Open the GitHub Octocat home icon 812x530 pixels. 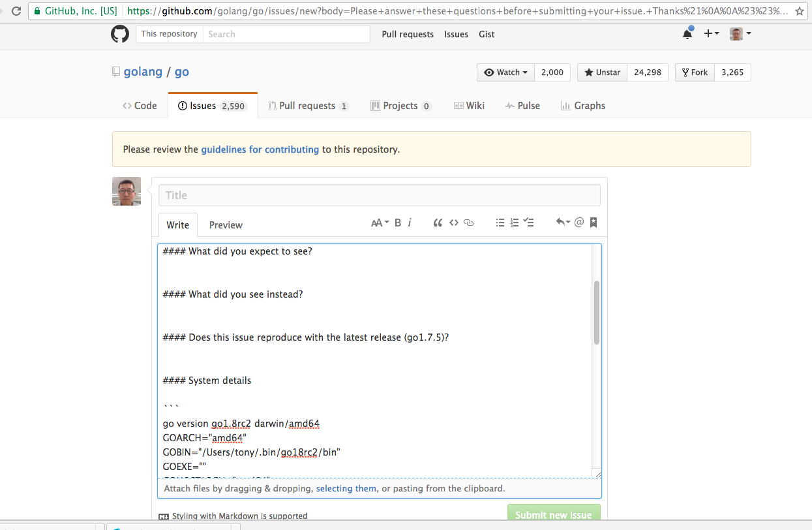(x=120, y=34)
